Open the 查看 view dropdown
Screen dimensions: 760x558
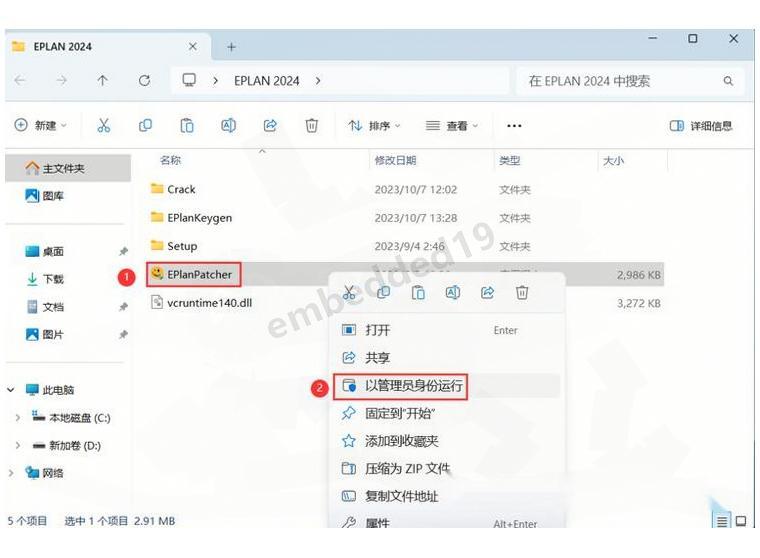click(452, 126)
